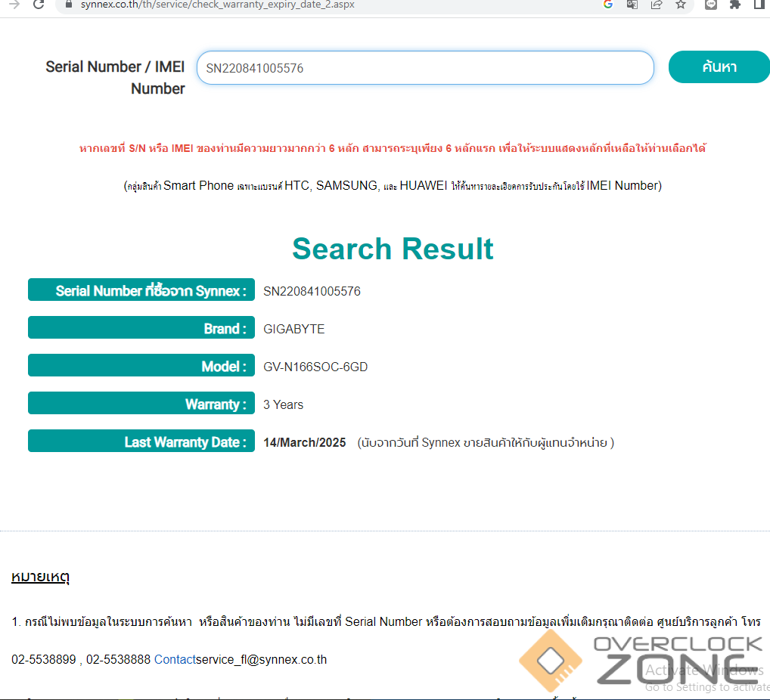Open the Contactservice_fl@synnex.co.th email link
The width and height of the screenshot is (770, 700).
(x=240, y=659)
